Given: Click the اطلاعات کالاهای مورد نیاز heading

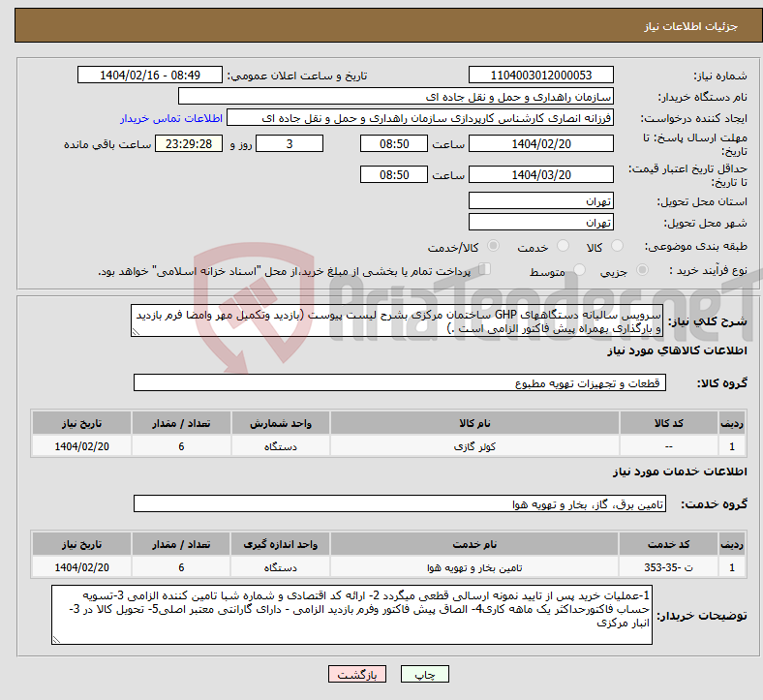Looking at the screenshot, I should click(677, 350).
